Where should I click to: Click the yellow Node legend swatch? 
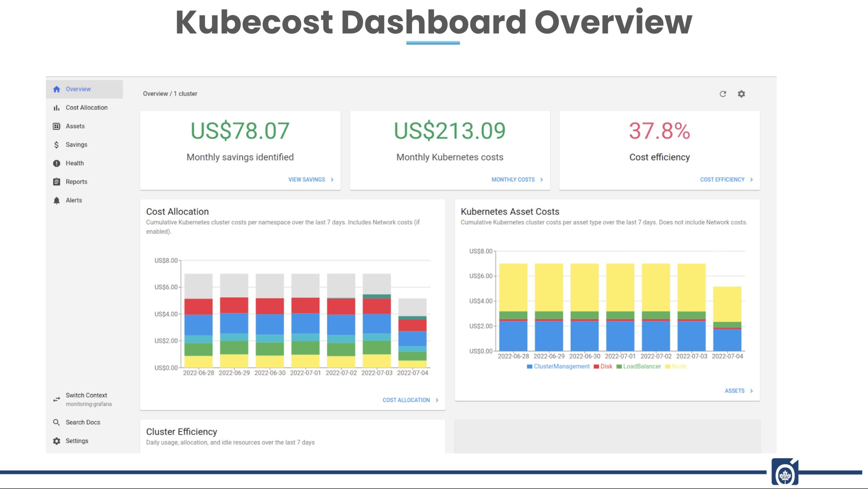tap(668, 367)
